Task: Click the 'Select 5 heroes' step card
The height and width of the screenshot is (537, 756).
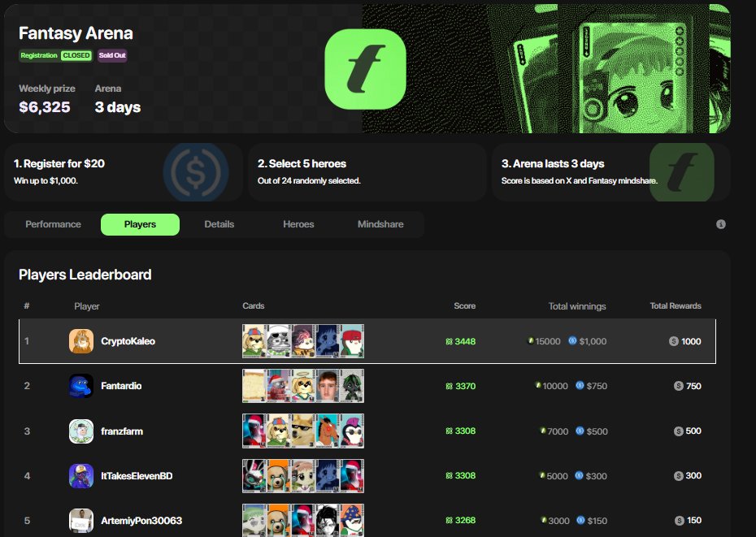Action: click(x=367, y=171)
